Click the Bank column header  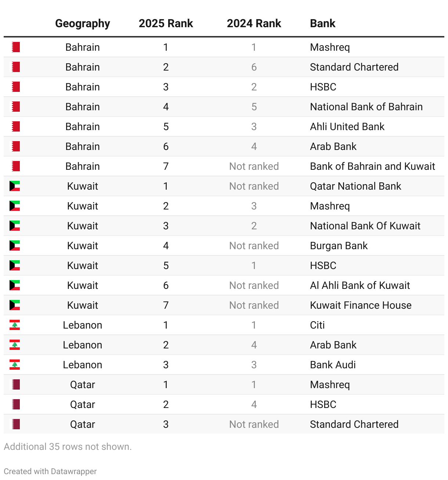pos(323,23)
